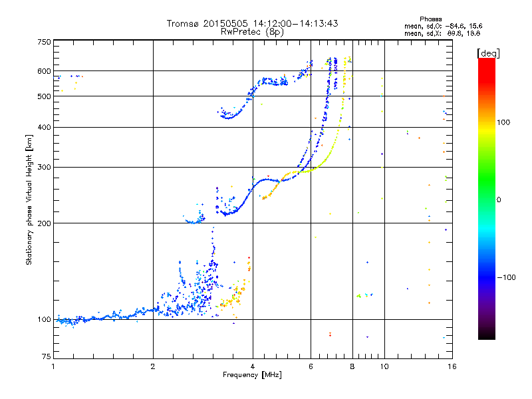Select the RwPretec (8p) subtitle text
Viewport: 532px width, 399px height.
[252, 31]
